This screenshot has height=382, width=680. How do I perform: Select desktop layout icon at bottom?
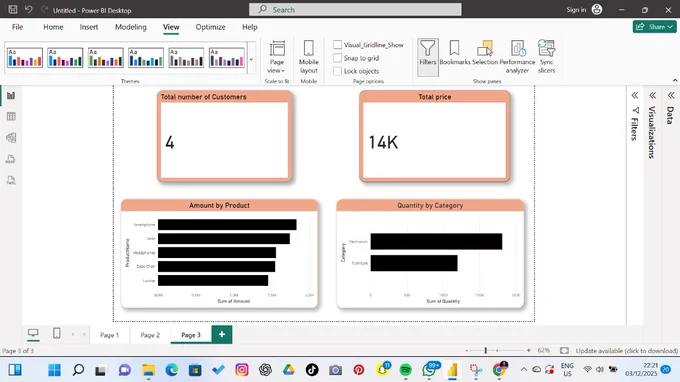click(x=33, y=333)
